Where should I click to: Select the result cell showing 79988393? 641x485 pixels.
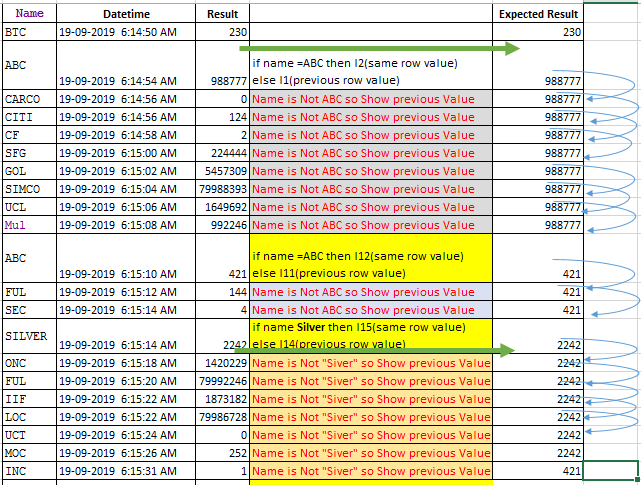click(222, 189)
